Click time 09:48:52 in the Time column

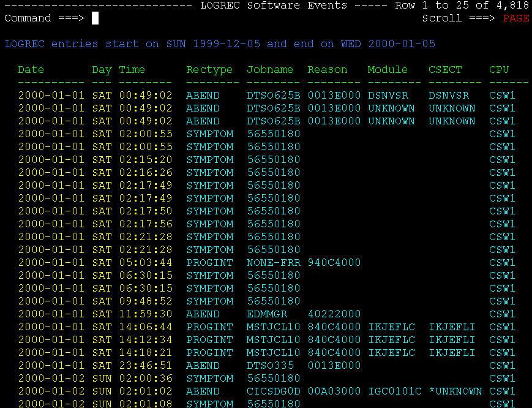(146, 301)
